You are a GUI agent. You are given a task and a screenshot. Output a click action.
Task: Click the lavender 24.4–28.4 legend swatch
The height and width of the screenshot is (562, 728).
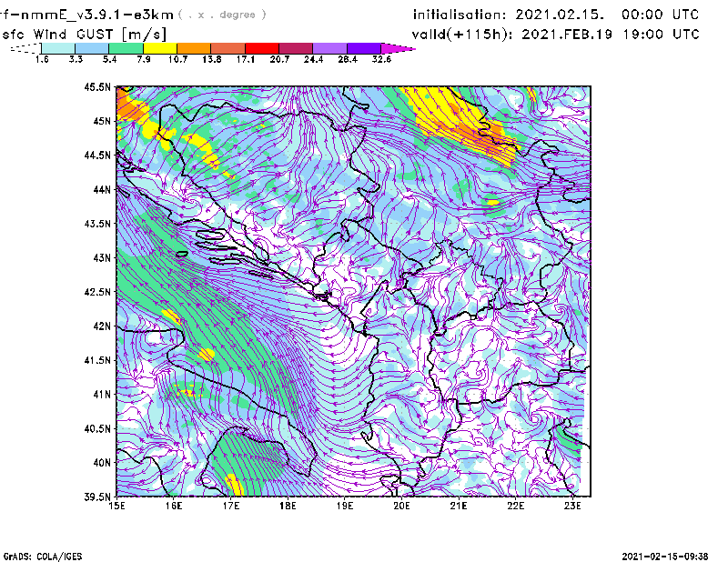[329, 48]
